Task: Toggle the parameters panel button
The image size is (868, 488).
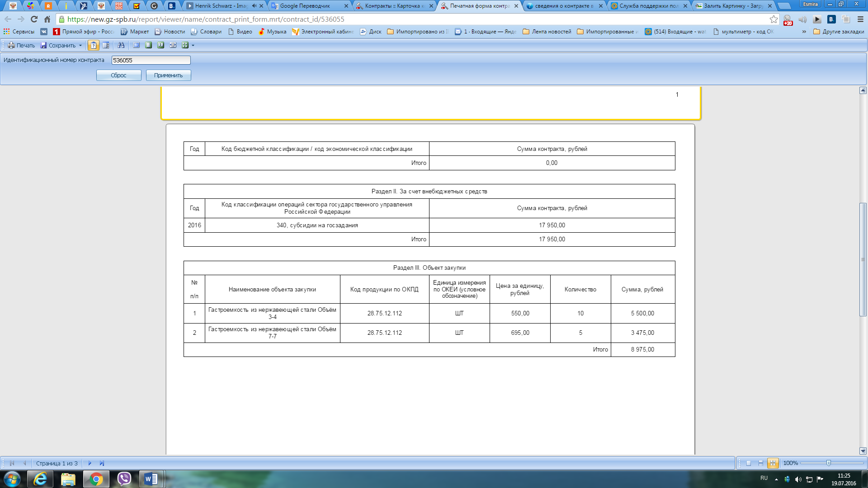Action: click(94, 45)
